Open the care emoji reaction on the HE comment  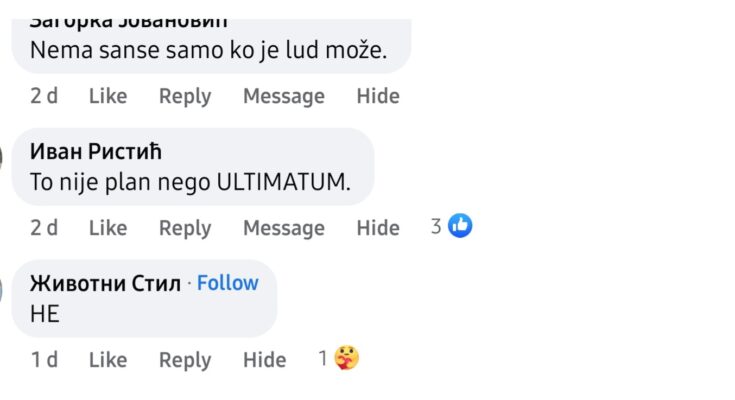coord(346,358)
